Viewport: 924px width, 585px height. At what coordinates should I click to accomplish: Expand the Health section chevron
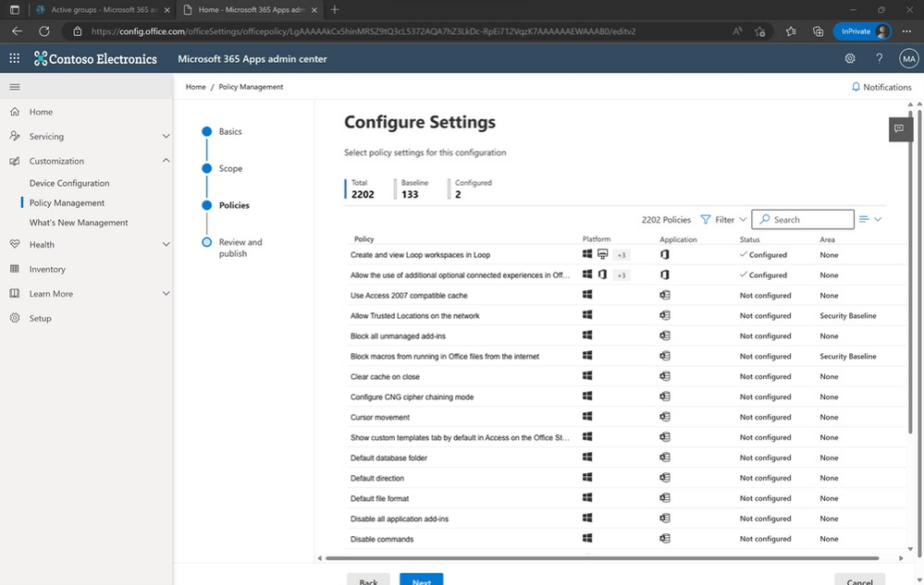(166, 244)
